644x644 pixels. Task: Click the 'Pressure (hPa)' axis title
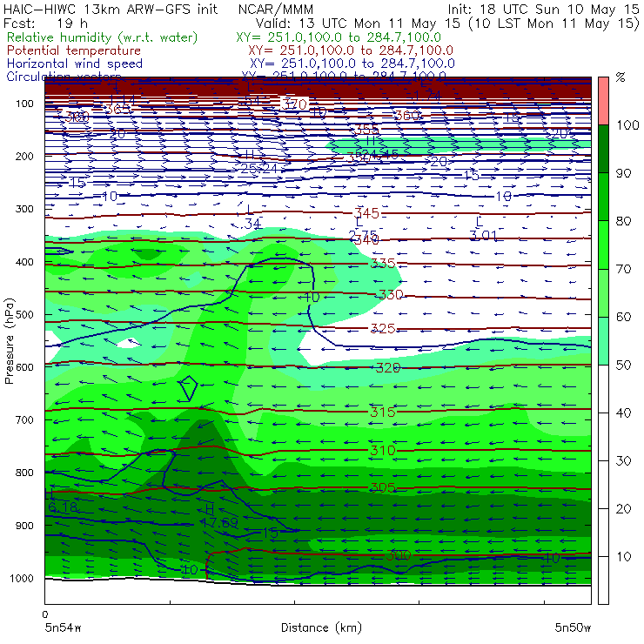pyautogui.click(x=9, y=341)
